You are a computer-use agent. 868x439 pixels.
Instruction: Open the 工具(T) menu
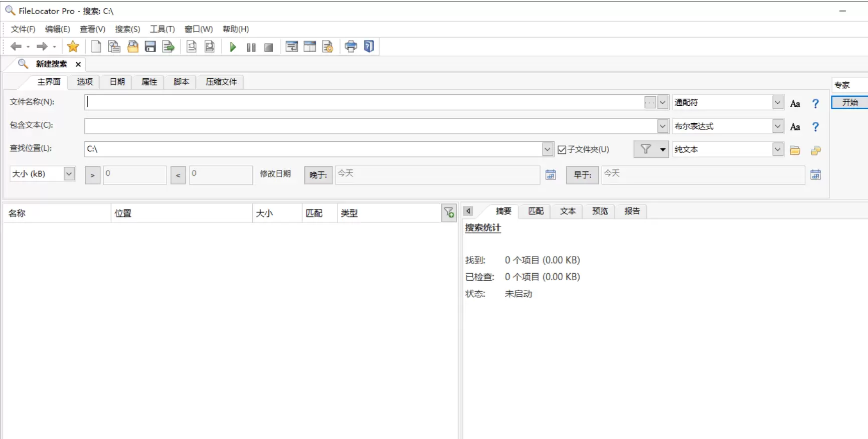pyautogui.click(x=162, y=29)
